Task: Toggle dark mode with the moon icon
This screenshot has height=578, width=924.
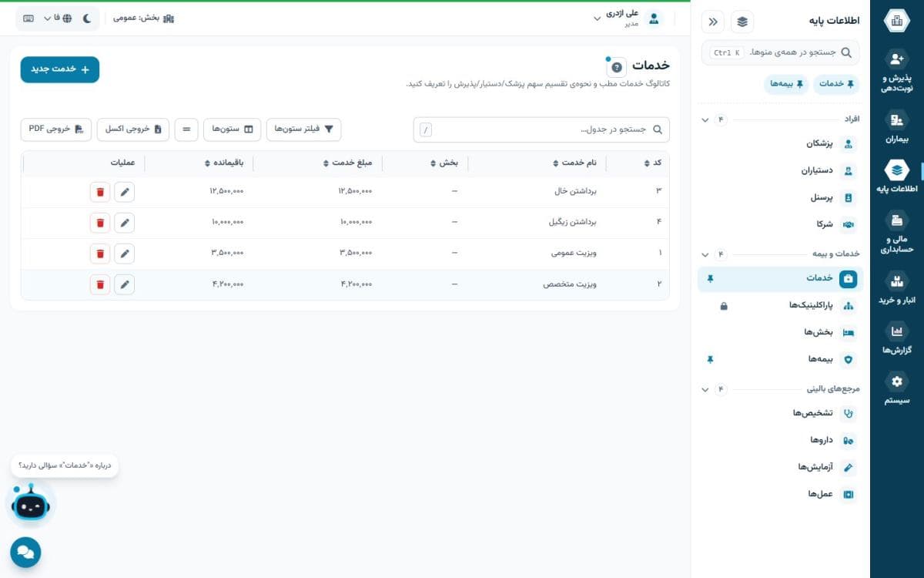Action: click(x=87, y=18)
